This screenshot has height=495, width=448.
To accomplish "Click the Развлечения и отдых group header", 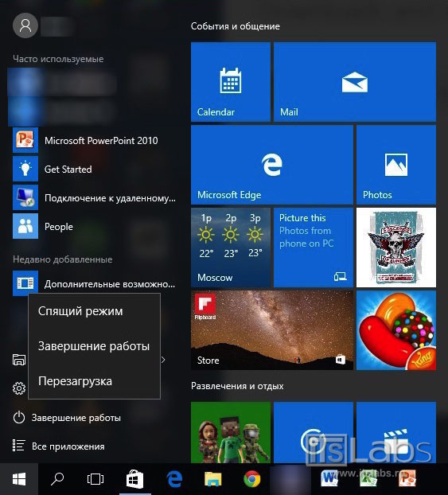I will [237, 386].
